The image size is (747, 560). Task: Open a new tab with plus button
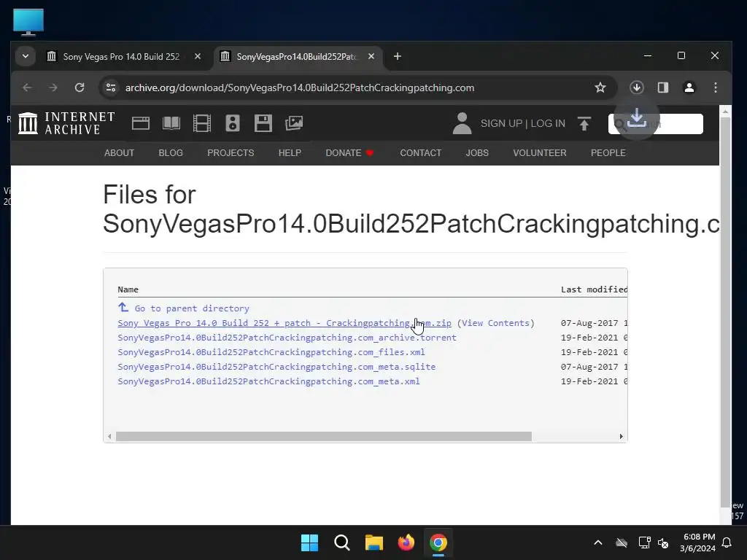click(398, 56)
